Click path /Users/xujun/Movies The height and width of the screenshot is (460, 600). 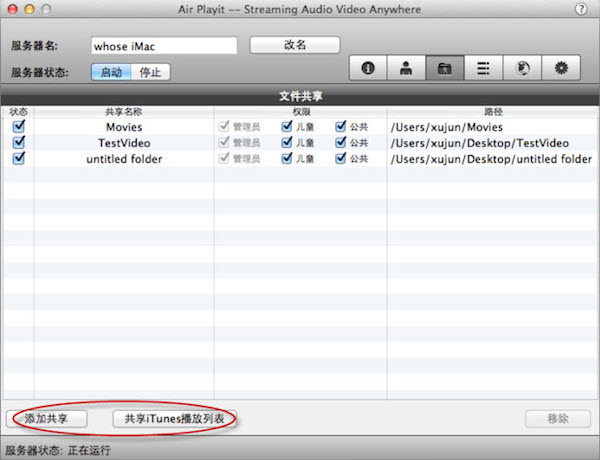click(447, 127)
